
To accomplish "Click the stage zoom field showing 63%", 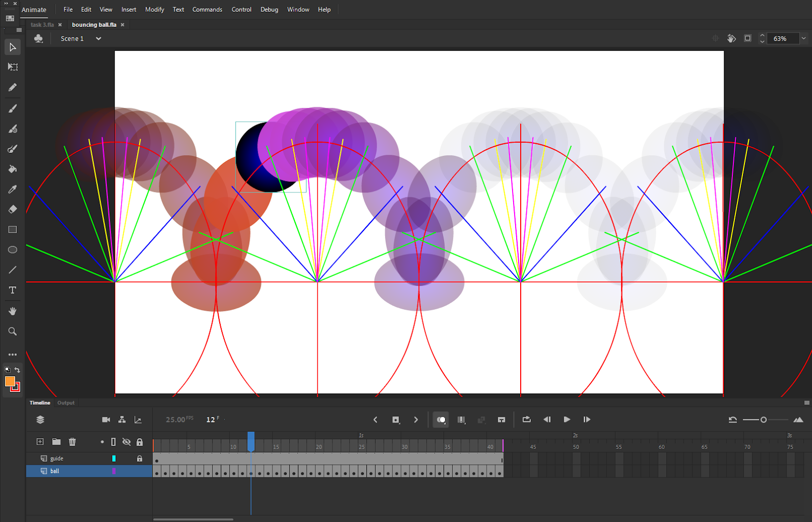I will [x=783, y=39].
